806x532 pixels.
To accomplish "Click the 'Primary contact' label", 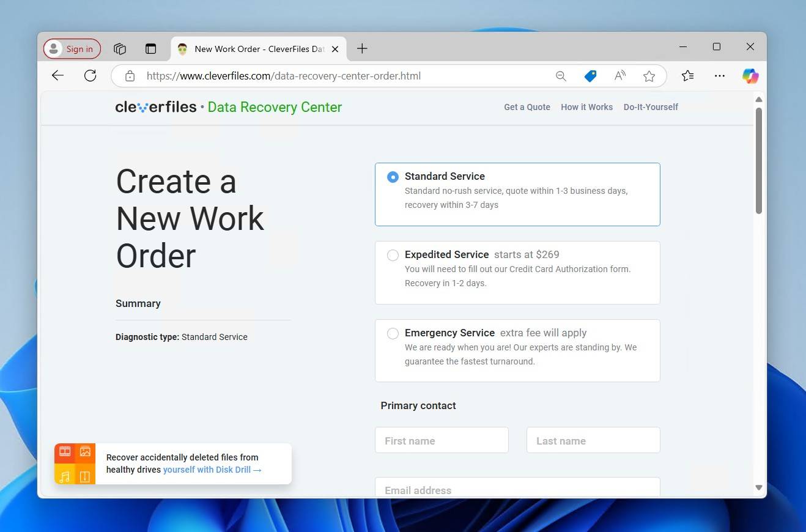I will point(418,405).
